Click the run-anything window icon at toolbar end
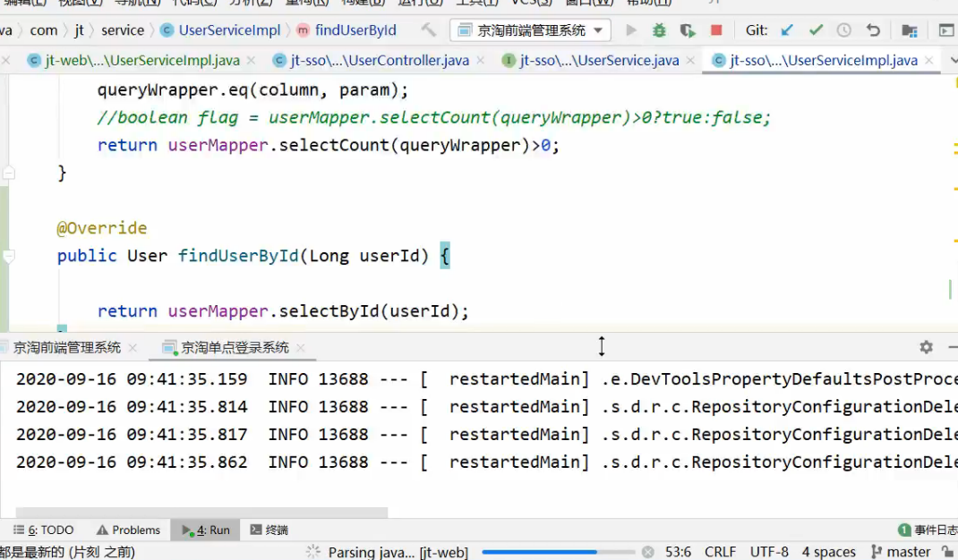958x560 pixels. tap(945, 30)
